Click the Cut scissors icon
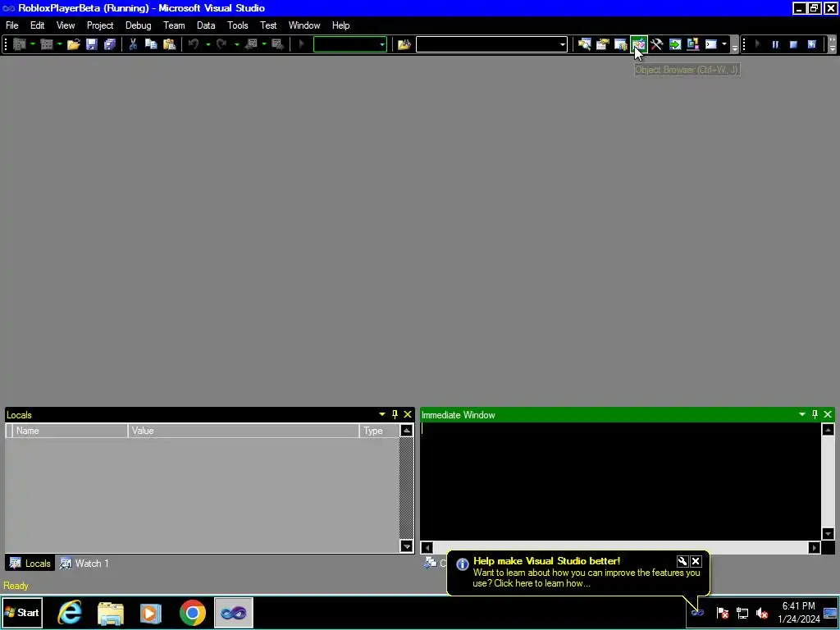840x630 pixels. (133, 44)
